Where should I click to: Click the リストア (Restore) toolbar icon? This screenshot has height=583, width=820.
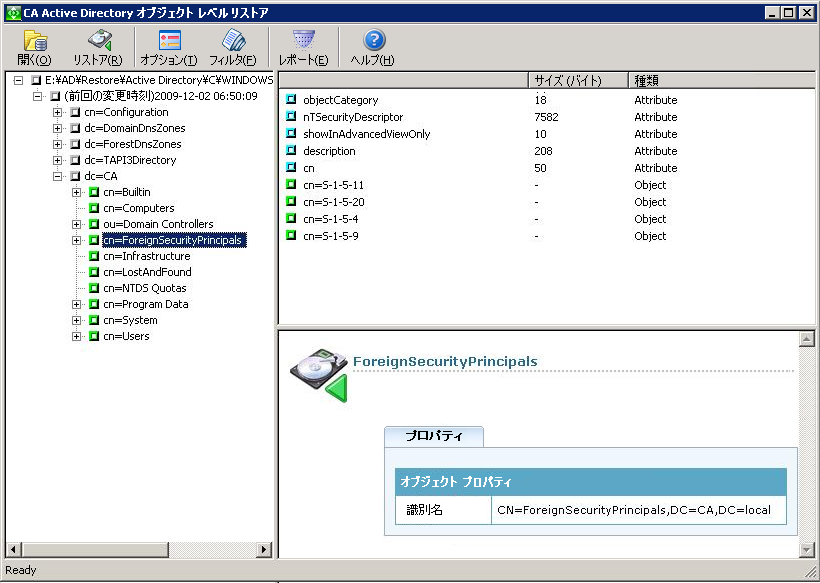click(97, 45)
